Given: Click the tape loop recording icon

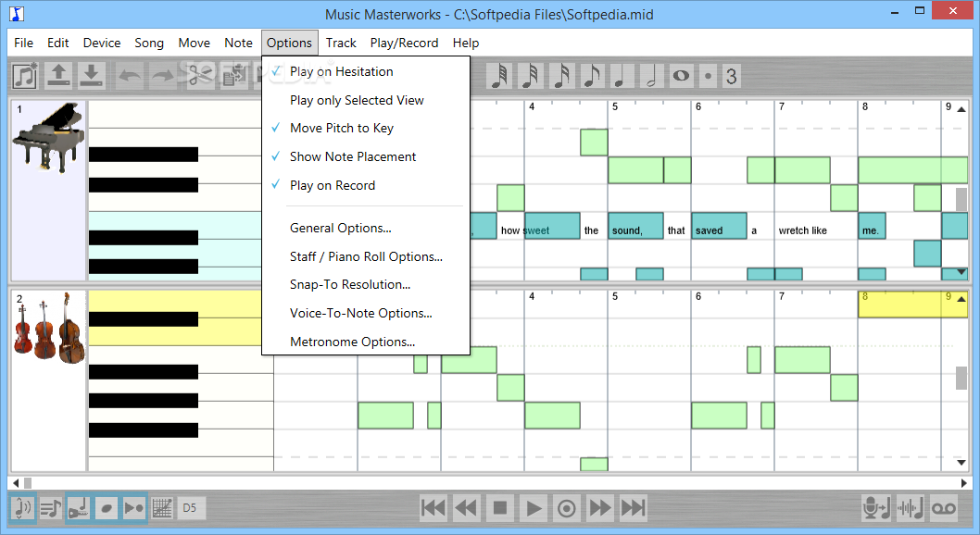Looking at the screenshot, I should coord(944,507).
